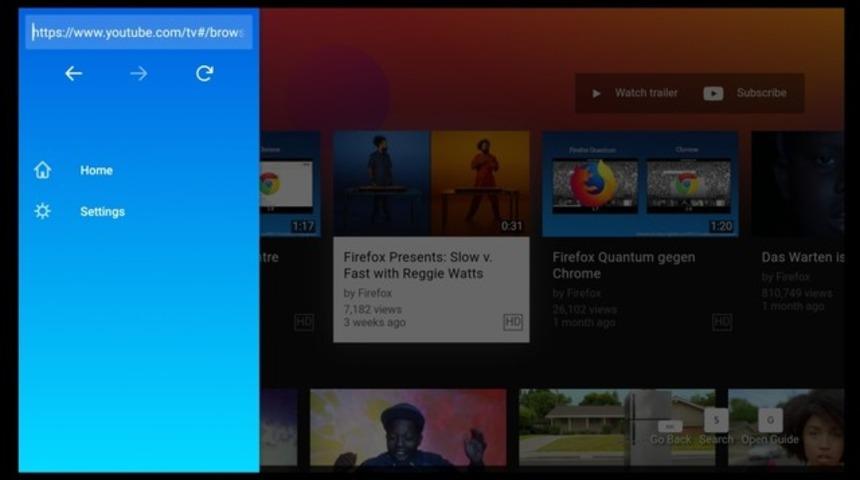Click the back arrow navigation icon
Screen dimensions: 860x480
click(73, 74)
